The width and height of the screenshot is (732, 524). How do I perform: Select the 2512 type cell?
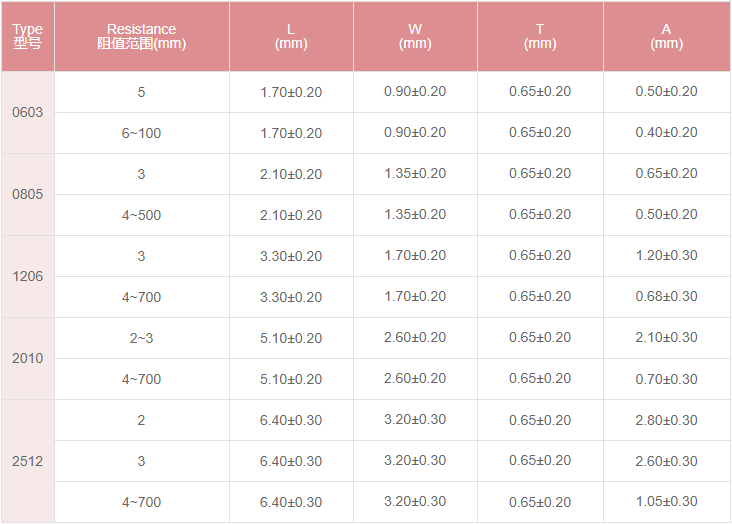[x=28, y=461]
